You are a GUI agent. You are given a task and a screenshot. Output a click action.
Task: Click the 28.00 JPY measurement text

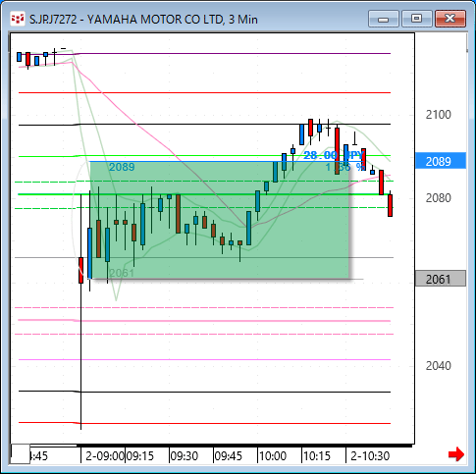[334, 155]
